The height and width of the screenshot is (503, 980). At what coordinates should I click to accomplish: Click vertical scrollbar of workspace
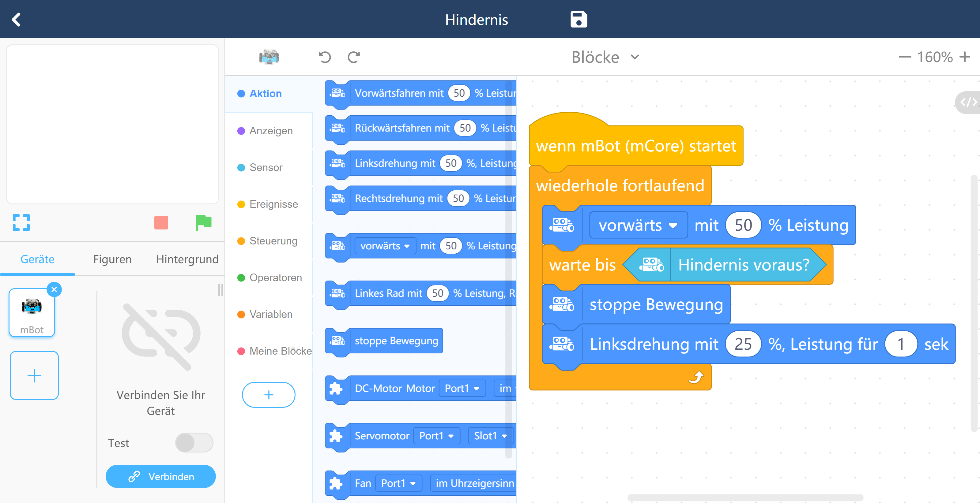tap(975, 303)
